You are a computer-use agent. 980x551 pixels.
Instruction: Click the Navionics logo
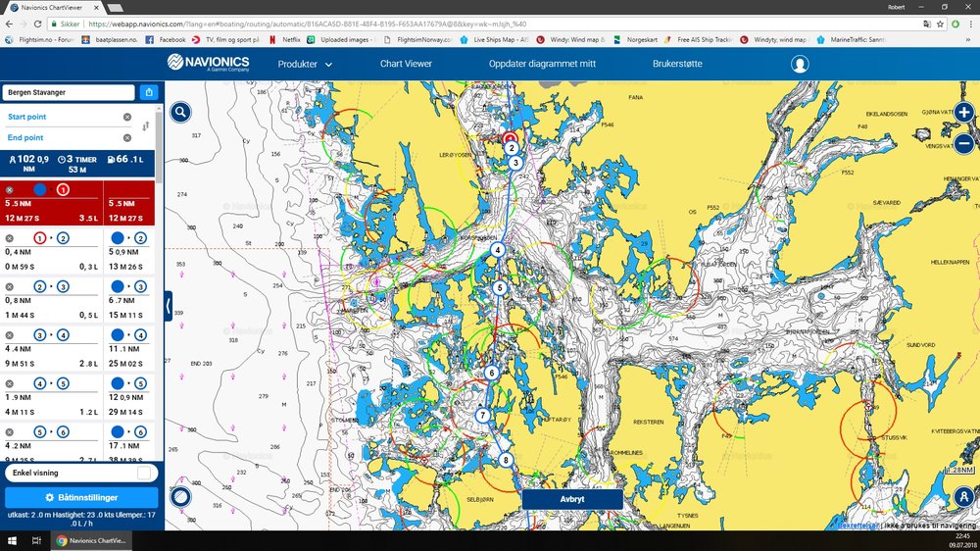point(208,63)
